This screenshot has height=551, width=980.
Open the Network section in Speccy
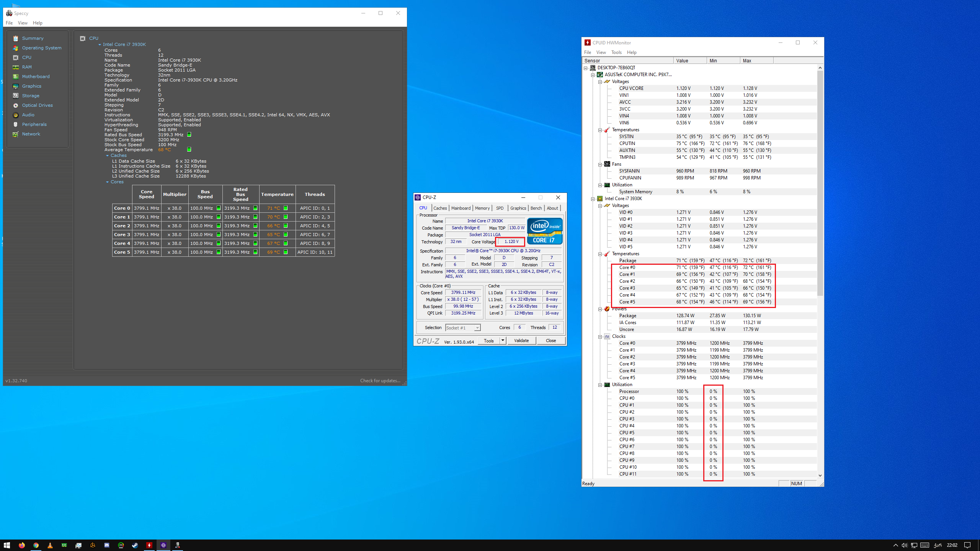pos(31,134)
